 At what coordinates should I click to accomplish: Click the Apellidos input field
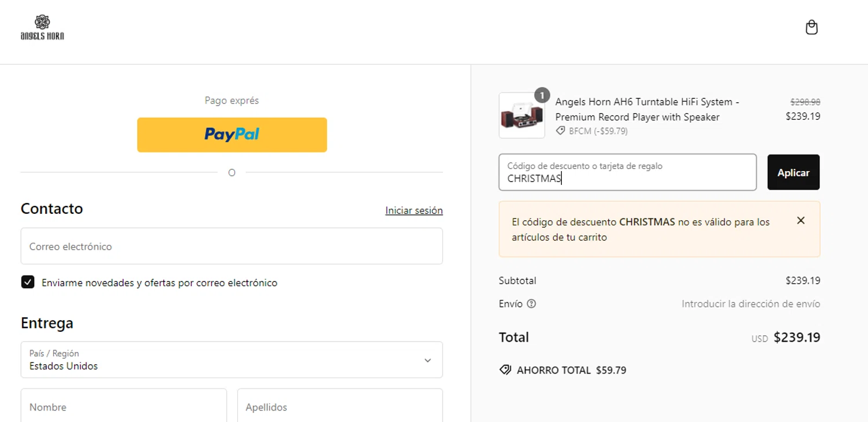pos(340,405)
